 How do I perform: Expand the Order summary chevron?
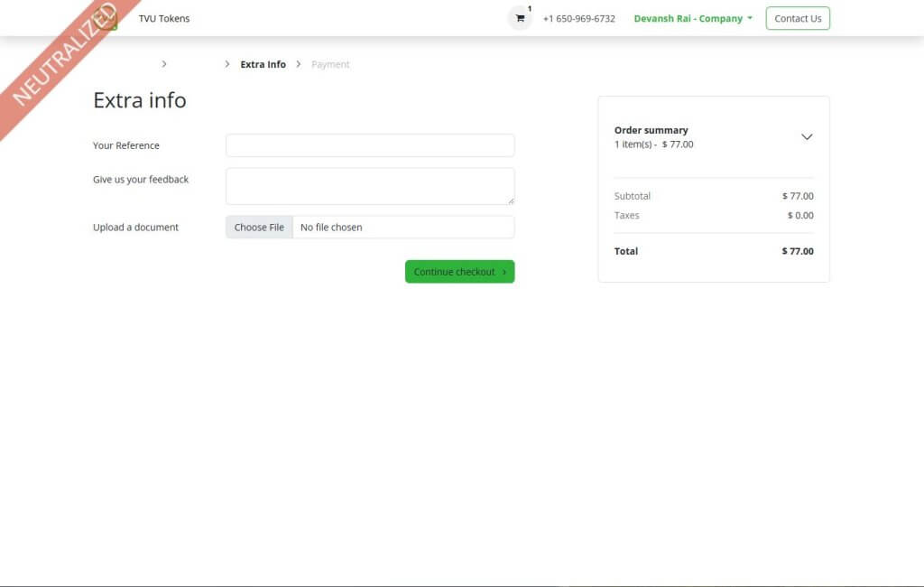(807, 137)
